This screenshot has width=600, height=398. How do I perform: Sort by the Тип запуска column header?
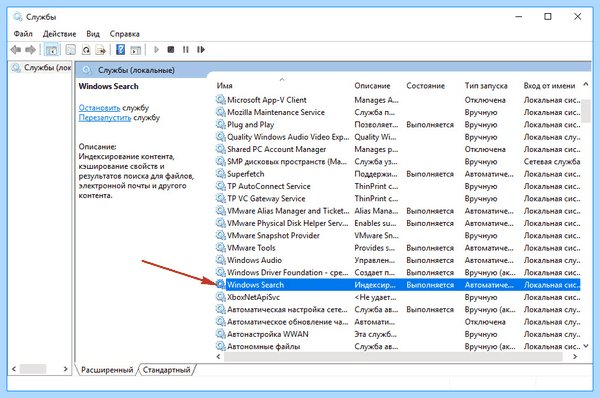(x=486, y=86)
